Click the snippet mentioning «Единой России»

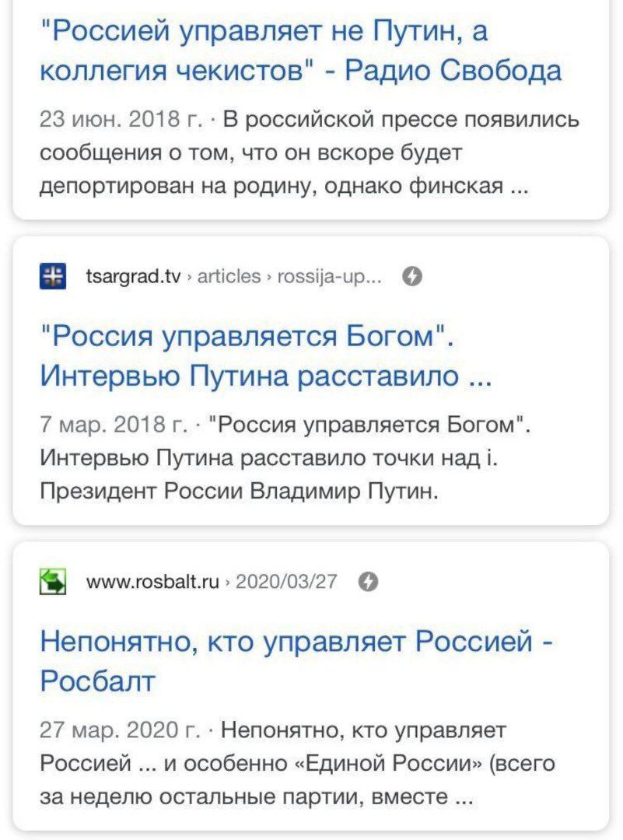coord(298,764)
